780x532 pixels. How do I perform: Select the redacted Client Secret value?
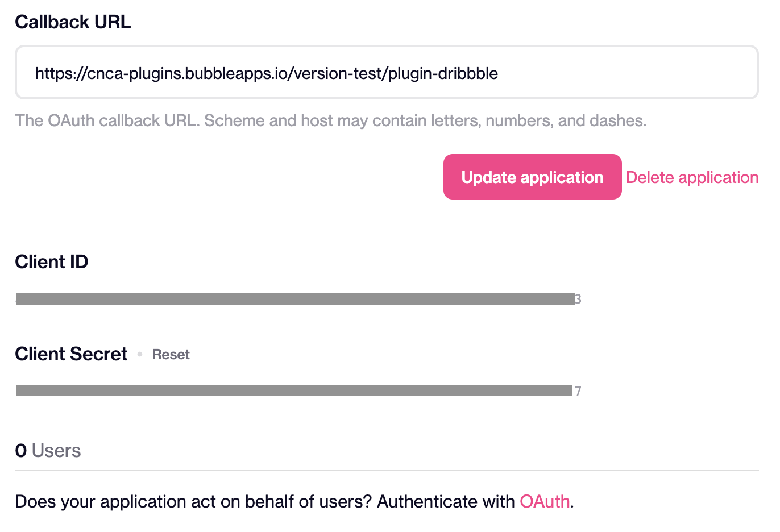(294, 391)
